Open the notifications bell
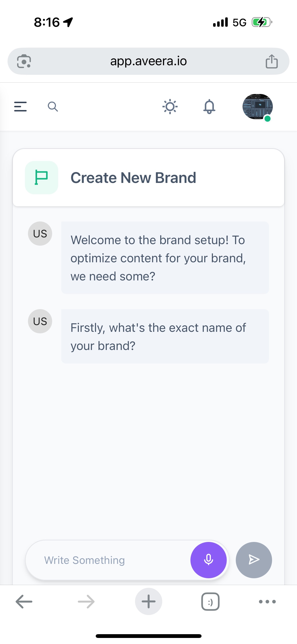This screenshot has height=644, width=297. [x=209, y=107]
